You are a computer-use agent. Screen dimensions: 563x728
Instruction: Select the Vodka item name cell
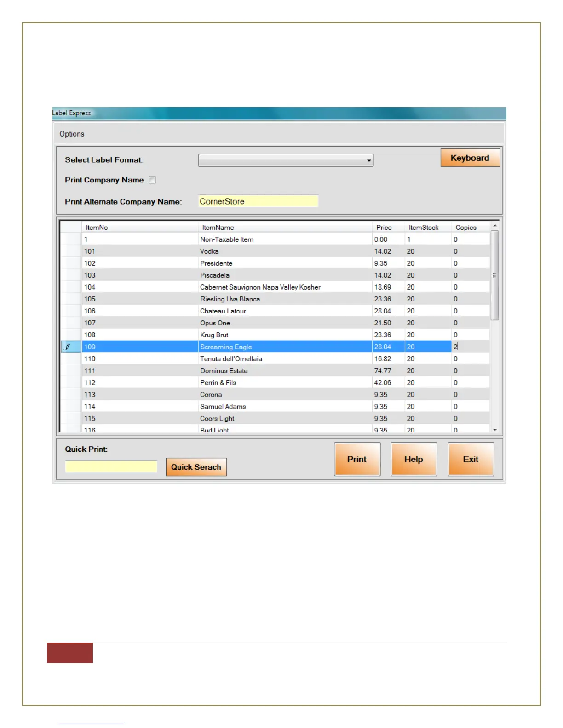pyautogui.click(x=285, y=251)
